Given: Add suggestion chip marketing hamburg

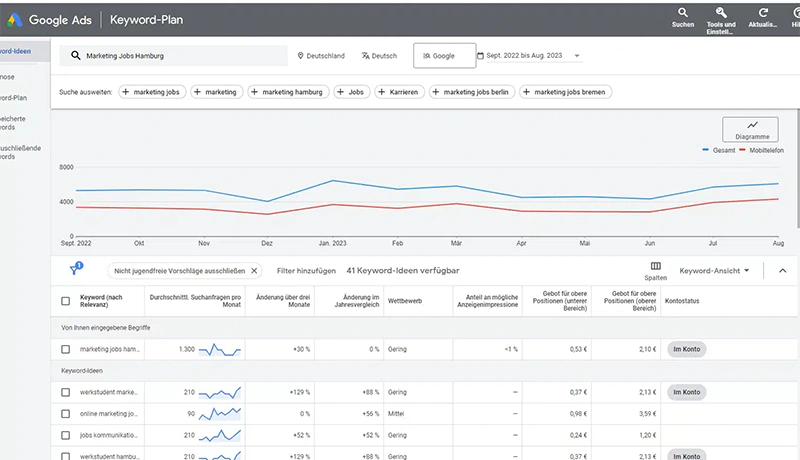Looking at the screenshot, I should point(288,92).
